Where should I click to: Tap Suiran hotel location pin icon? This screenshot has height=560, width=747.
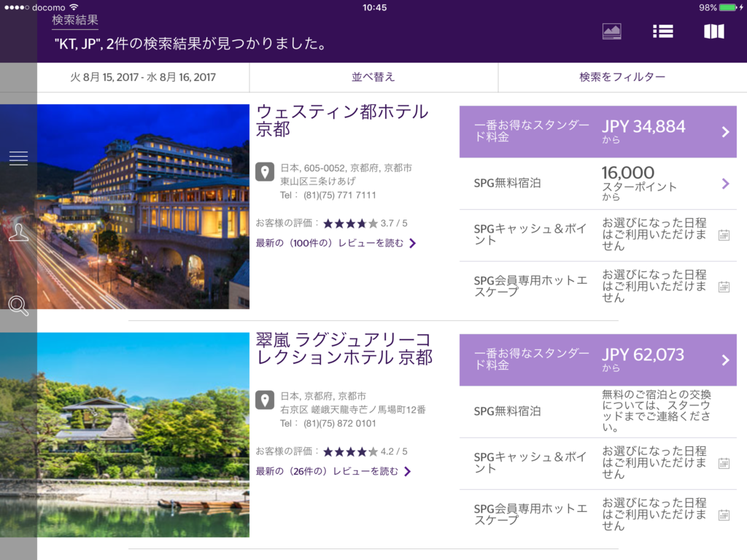point(265,400)
